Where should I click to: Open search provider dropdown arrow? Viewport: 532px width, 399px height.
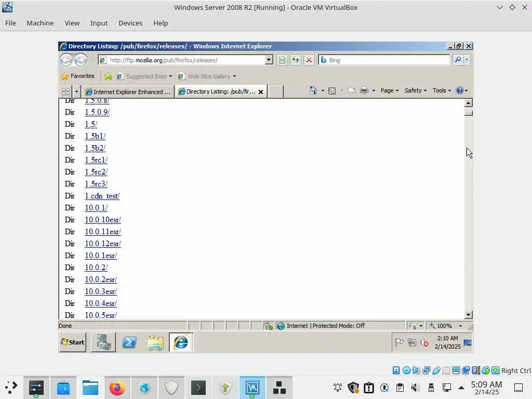click(x=467, y=60)
